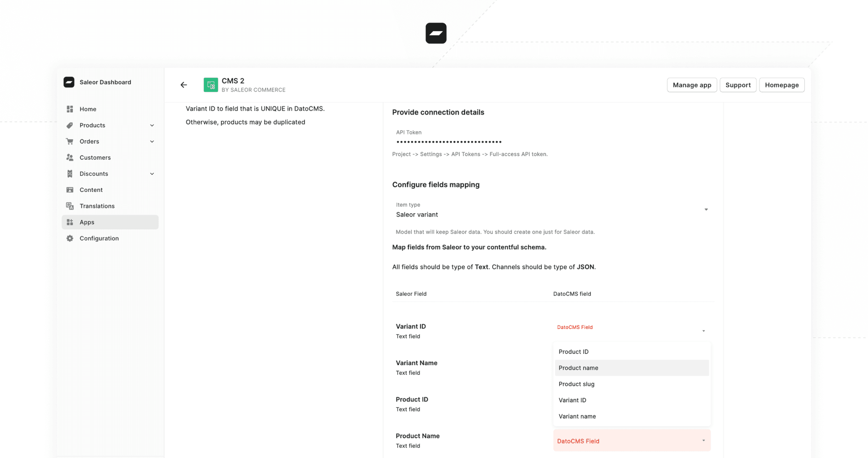Click the Product Name row label
This screenshot has width=868, height=458.
418,436
